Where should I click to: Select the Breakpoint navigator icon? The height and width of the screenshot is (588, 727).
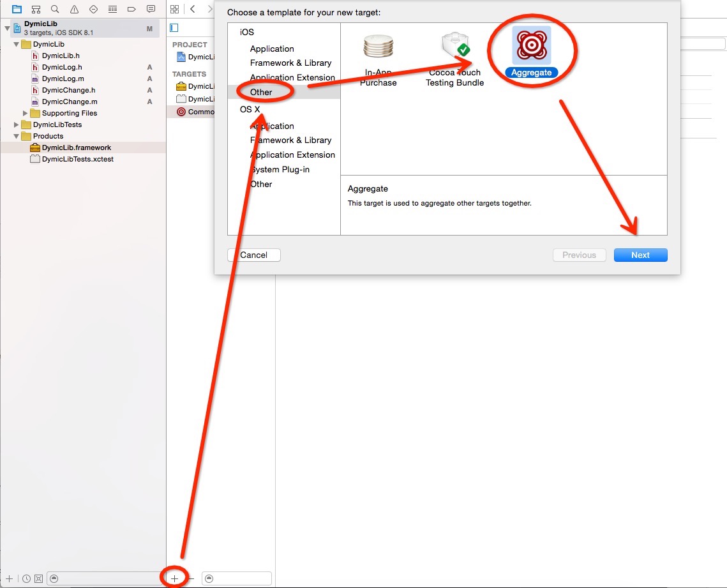pos(132,9)
